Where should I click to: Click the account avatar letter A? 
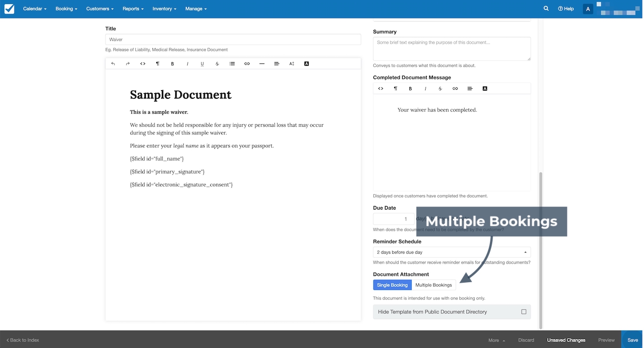tap(588, 9)
